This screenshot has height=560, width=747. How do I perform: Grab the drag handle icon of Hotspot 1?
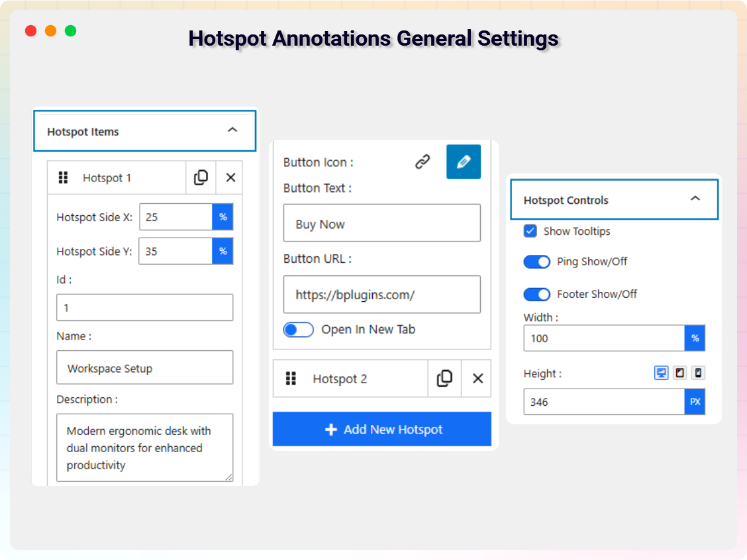(64, 177)
